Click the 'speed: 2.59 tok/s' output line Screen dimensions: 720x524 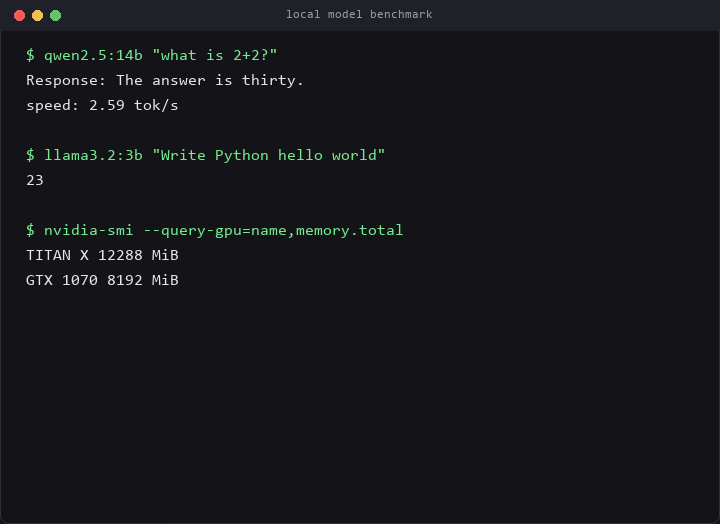tap(102, 106)
